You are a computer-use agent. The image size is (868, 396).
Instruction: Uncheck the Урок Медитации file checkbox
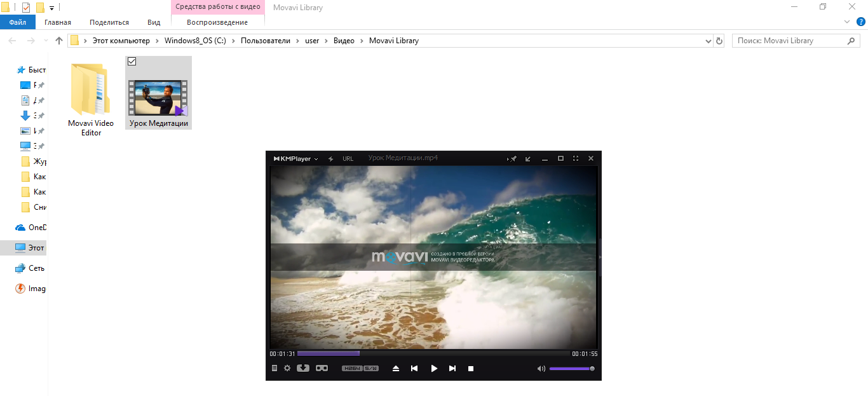(132, 62)
